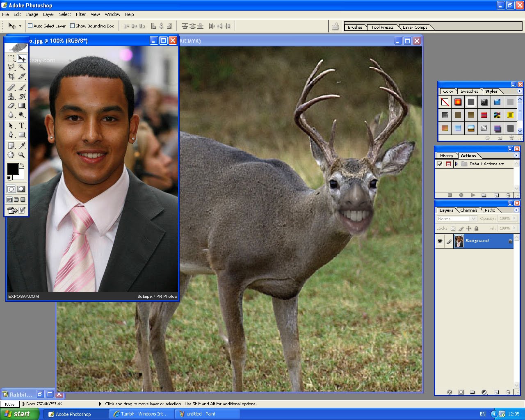Viewport: 525px width, 420px height.
Task: Select the Eraser tool
Action: (x=11, y=106)
